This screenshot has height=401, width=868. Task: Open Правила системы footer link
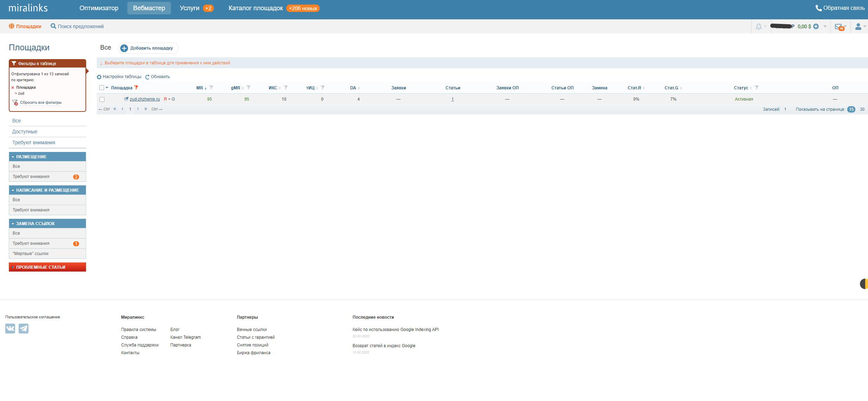[x=139, y=330]
